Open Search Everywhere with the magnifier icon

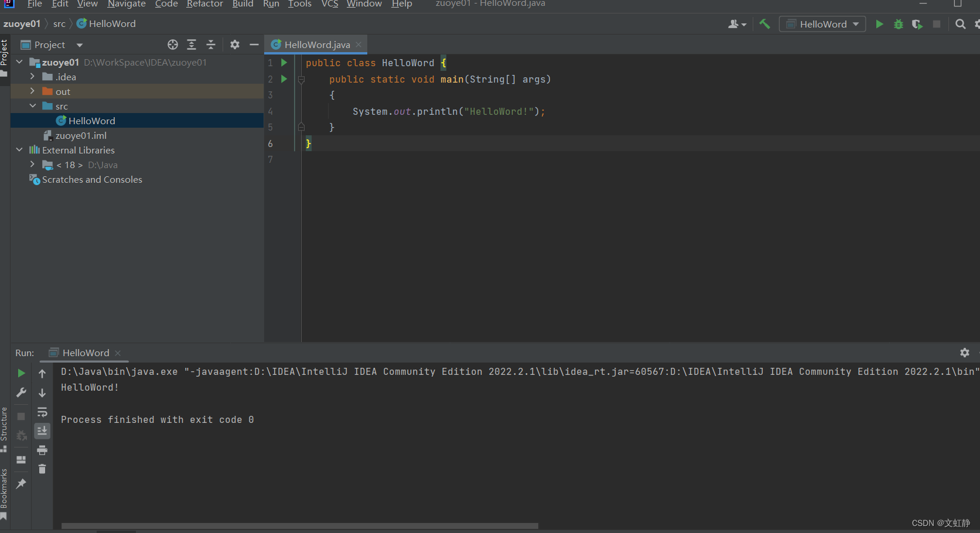[x=960, y=24]
